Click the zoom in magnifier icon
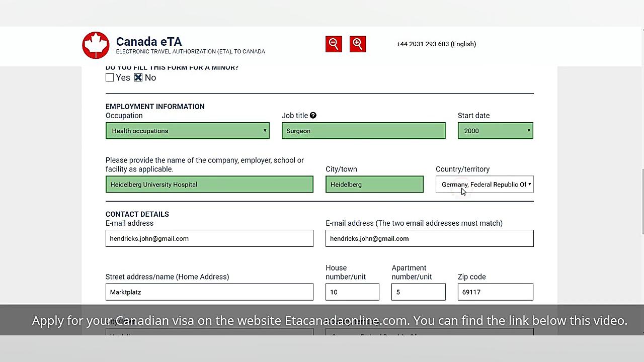 [358, 44]
